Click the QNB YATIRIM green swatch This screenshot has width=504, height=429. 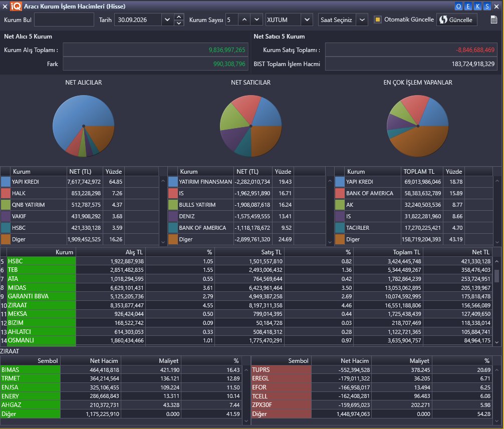[6, 205]
